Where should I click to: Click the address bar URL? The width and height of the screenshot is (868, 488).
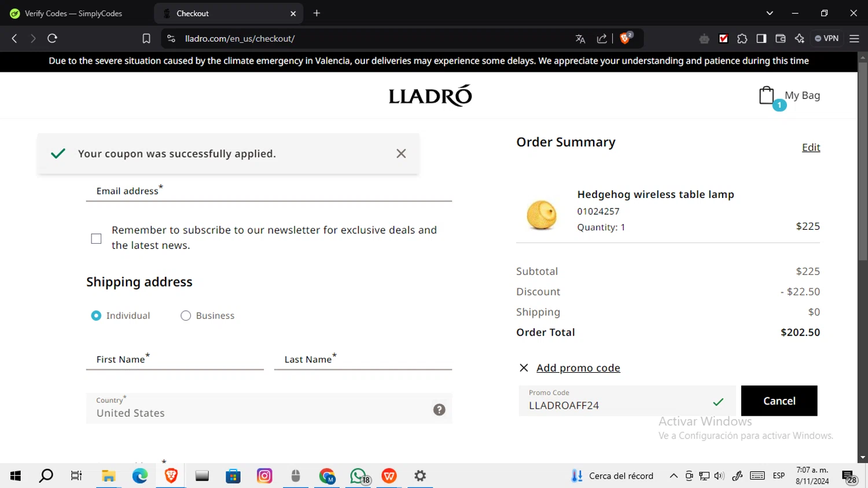[x=240, y=39]
